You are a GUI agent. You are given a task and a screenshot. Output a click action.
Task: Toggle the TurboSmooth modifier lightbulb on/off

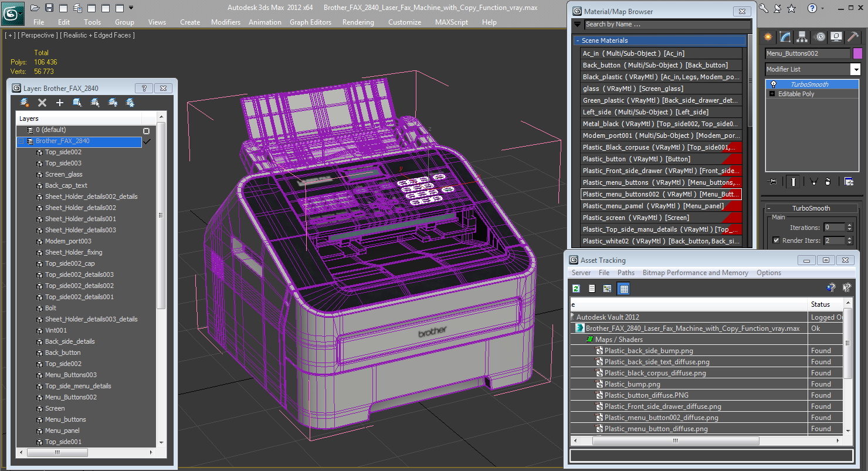click(774, 84)
